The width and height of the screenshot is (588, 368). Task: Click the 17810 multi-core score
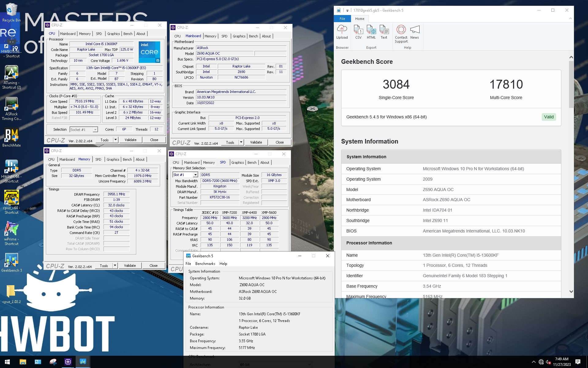(506, 85)
